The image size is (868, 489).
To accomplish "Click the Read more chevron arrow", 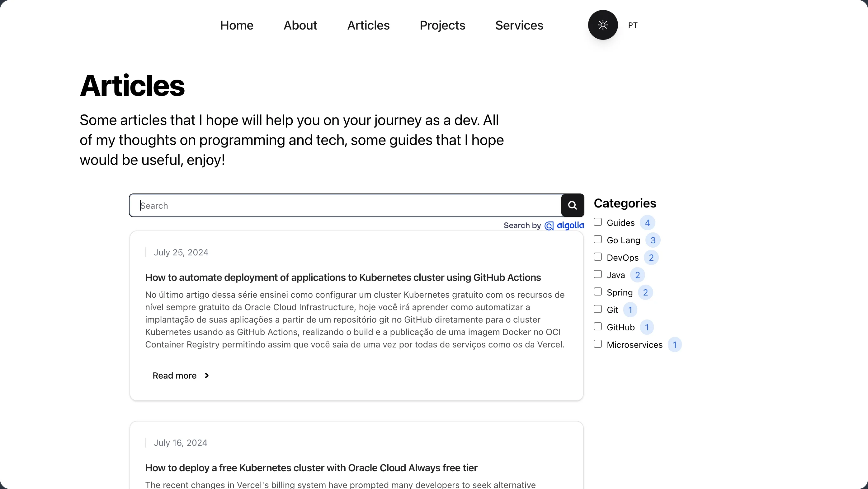I will coord(206,375).
